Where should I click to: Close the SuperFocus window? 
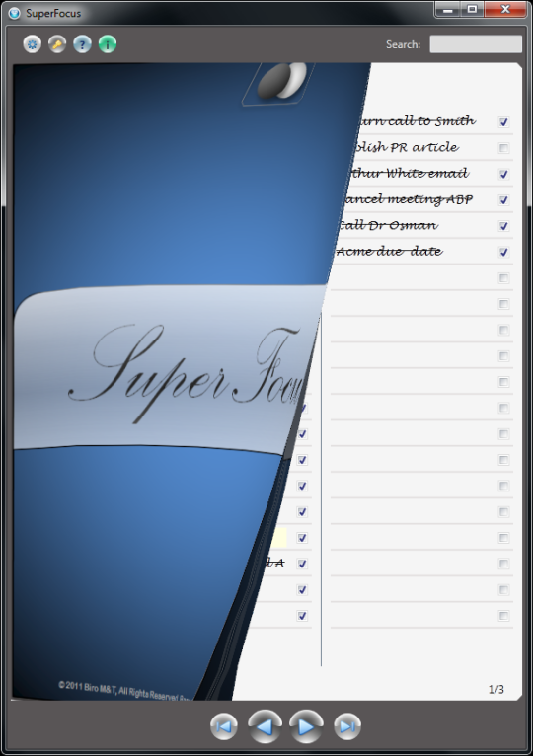click(504, 9)
